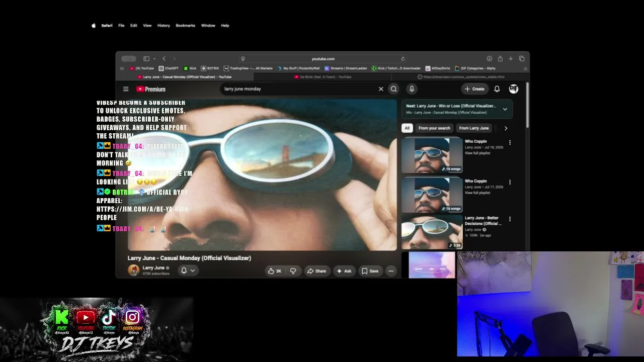644x362 pixels.
Task: Open the Help menu
Action: point(225,26)
